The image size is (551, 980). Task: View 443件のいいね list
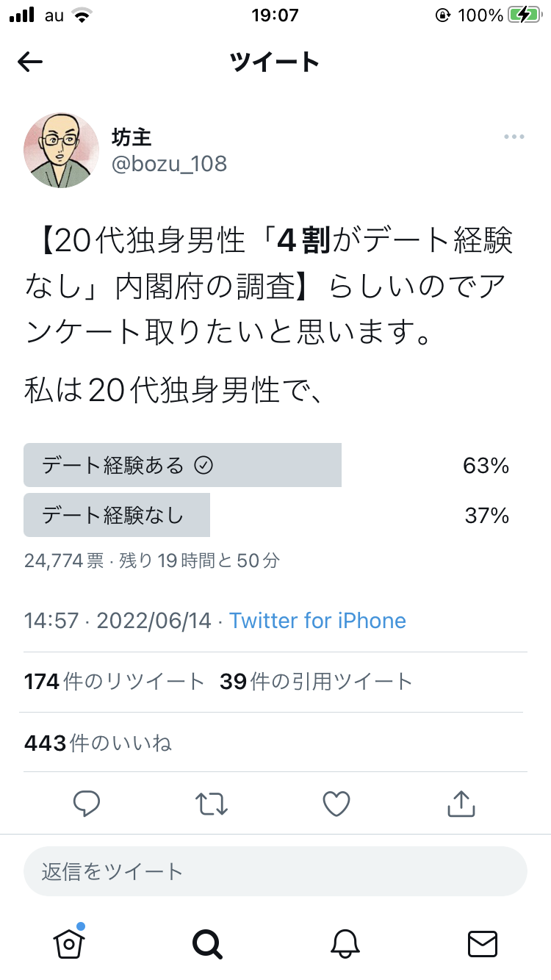(98, 743)
